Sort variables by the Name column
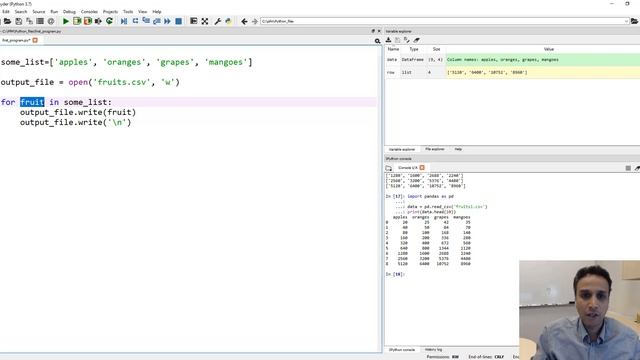This screenshot has width=640, height=360. click(x=393, y=49)
